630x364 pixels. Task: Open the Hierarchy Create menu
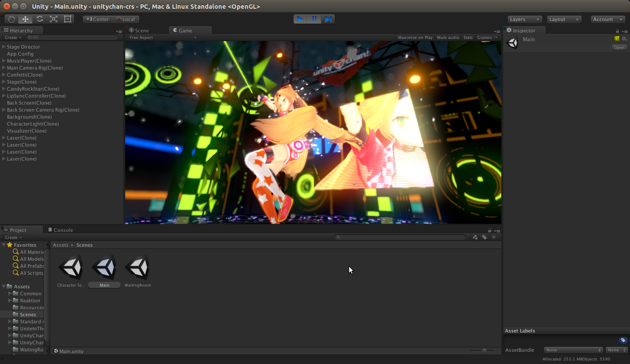13,38
